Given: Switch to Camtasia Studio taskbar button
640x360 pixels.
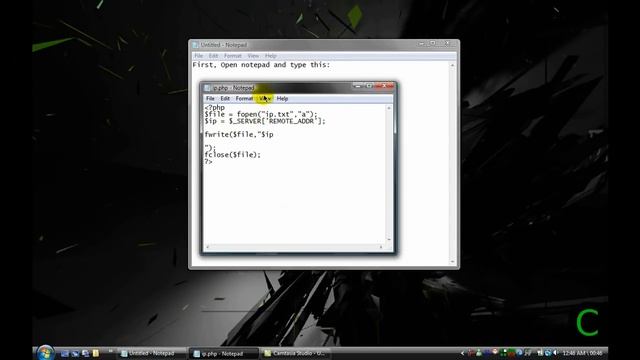Looking at the screenshot, I should point(296,353).
